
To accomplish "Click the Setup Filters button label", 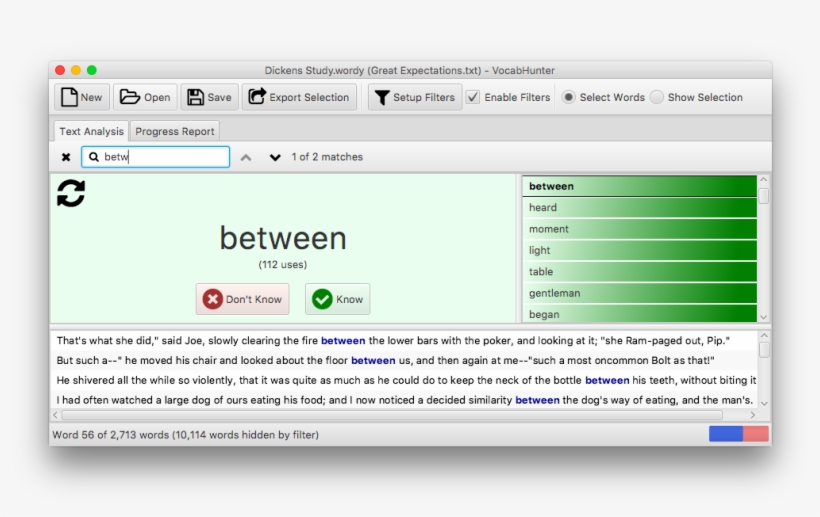I will pos(424,97).
